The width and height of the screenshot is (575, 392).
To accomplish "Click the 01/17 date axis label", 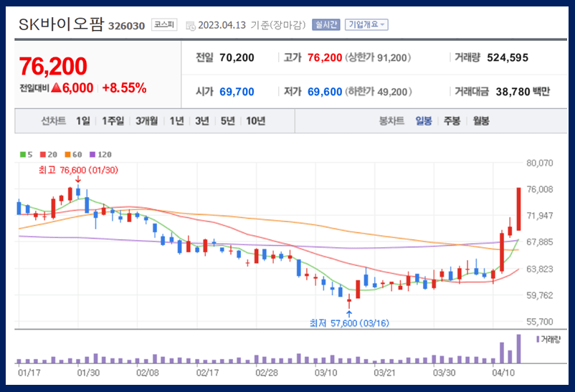I will tap(29, 373).
